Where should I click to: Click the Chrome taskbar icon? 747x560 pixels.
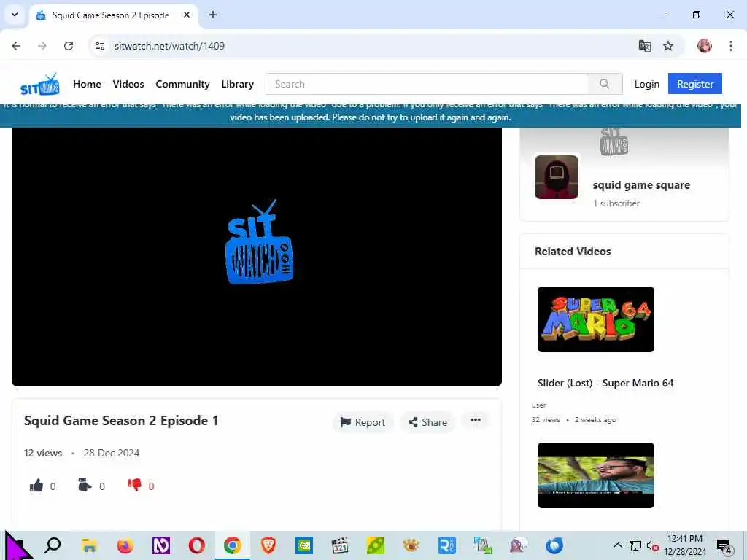[233, 545]
